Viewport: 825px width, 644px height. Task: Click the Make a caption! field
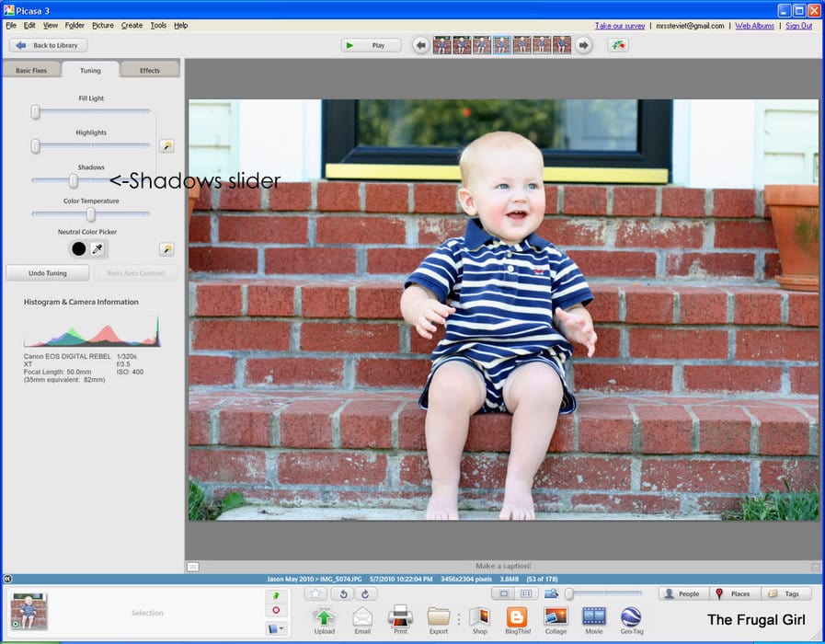point(503,566)
